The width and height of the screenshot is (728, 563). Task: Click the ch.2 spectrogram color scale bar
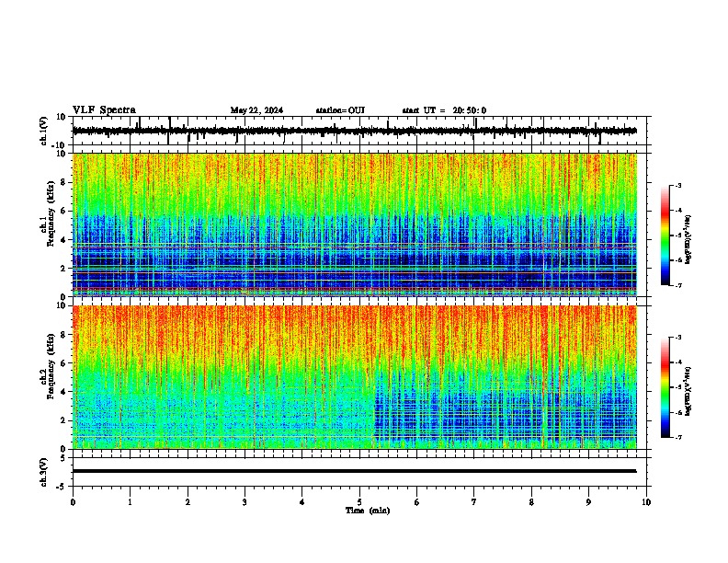tap(665, 387)
